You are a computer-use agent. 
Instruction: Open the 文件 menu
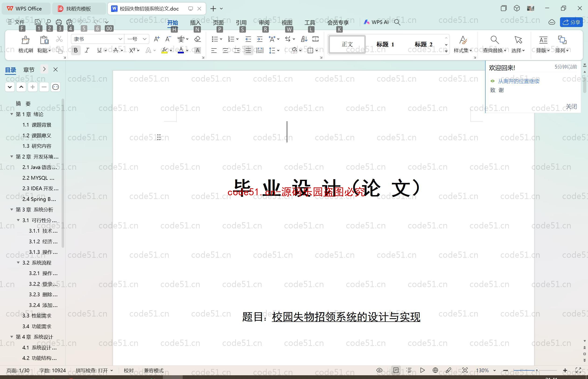[x=16, y=22]
